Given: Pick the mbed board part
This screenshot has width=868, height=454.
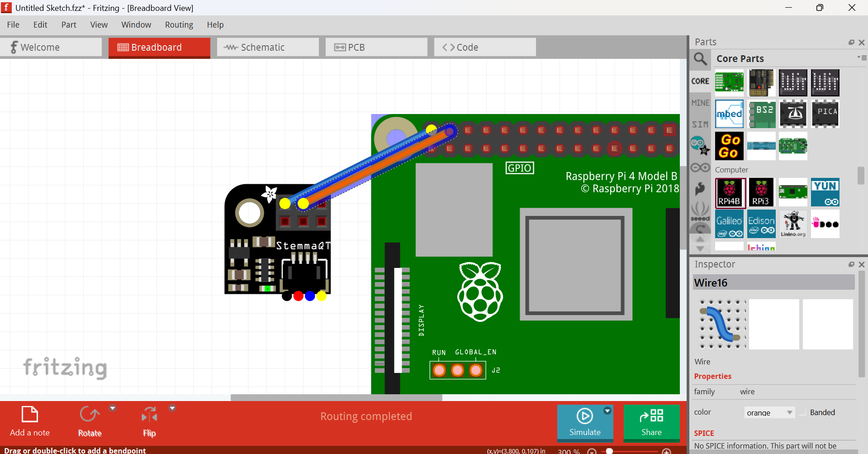Looking at the screenshot, I should pyautogui.click(x=729, y=114).
